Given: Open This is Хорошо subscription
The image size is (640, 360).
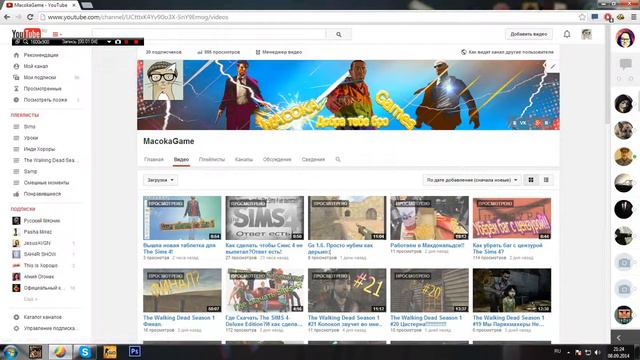Looking at the screenshot, I should (x=40, y=266).
